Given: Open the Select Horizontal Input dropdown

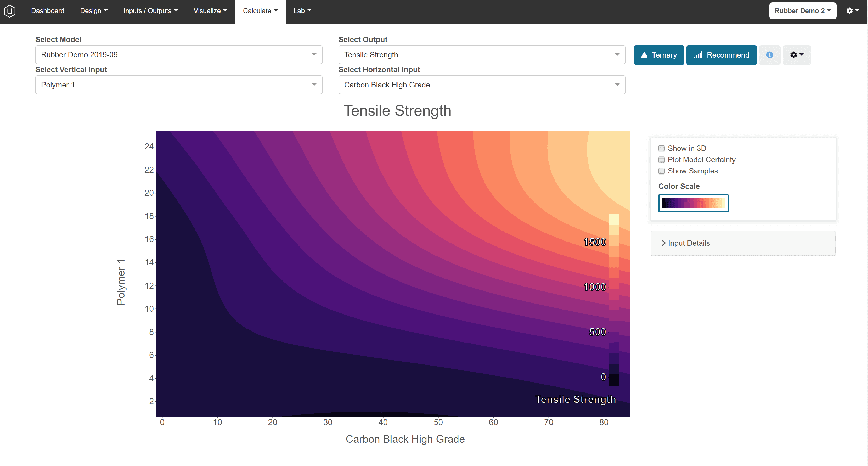Looking at the screenshot, I should point(482,85).
